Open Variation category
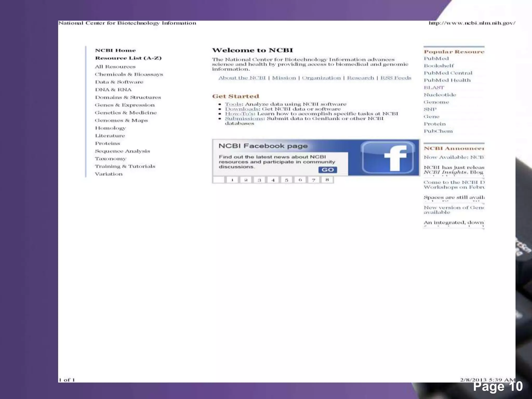Screen dimensions: 532x399 [x=109, y=174]
